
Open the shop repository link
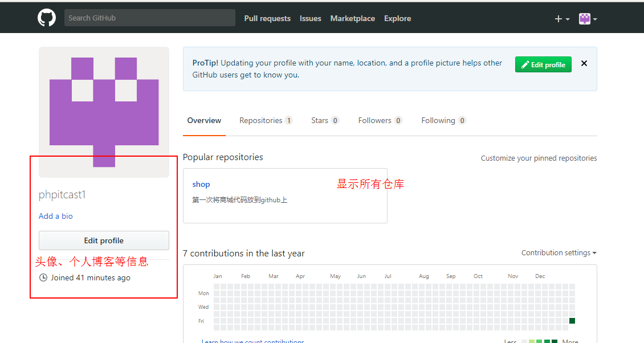[201, 184]
